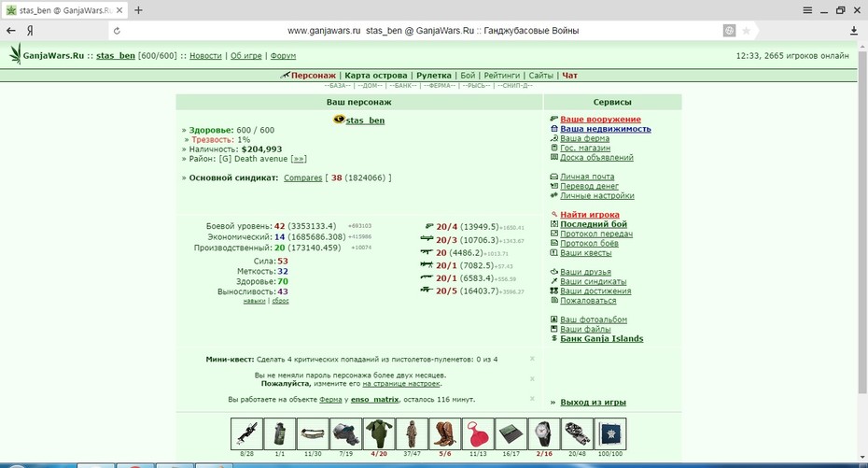Click the Выход из игры logout link
The image size is (868, 468).
(x=593, y=403)
